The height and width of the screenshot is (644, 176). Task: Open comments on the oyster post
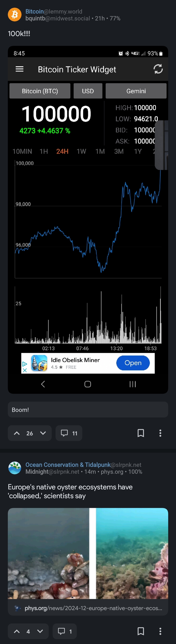pyautogui.click(x=65, y=631)
